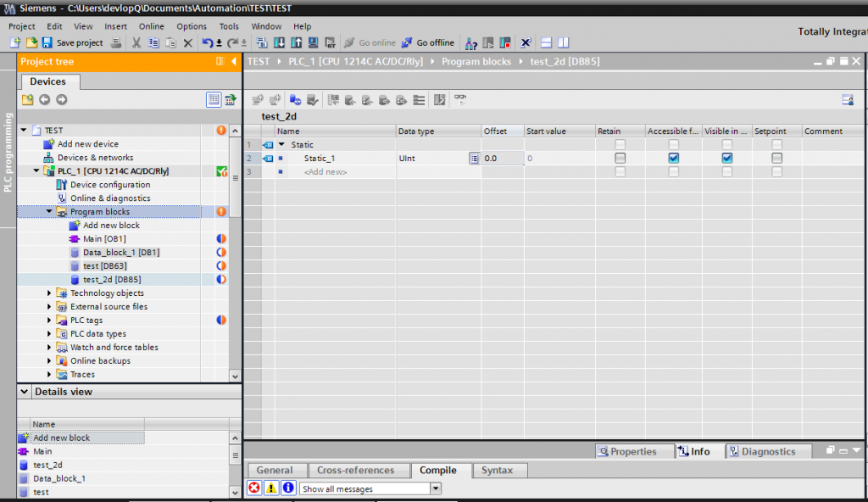Screen dimensions: 868x502
Task: Expand the Technology objects folder
Action: 48,293
